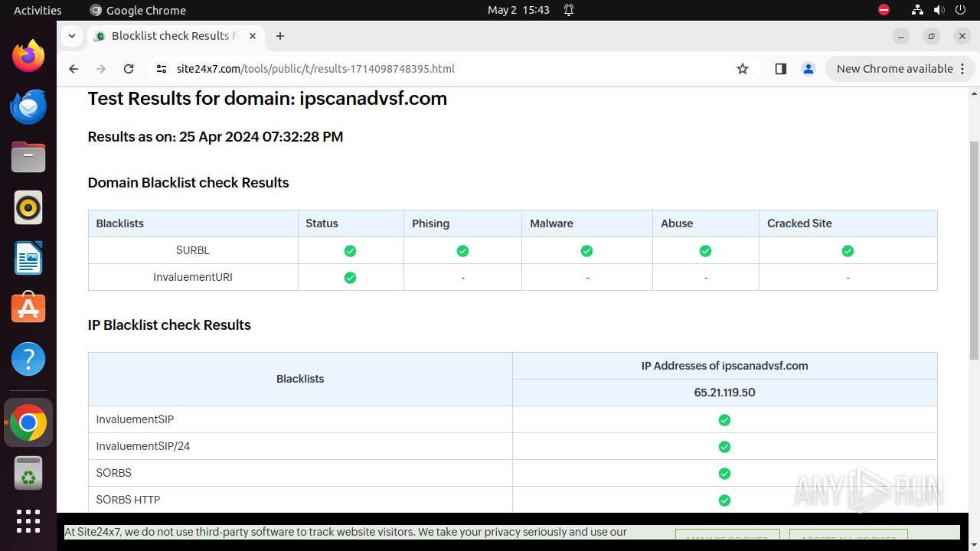Select the SURBL blacklist cell
The image size is (980, 551).
193,250
